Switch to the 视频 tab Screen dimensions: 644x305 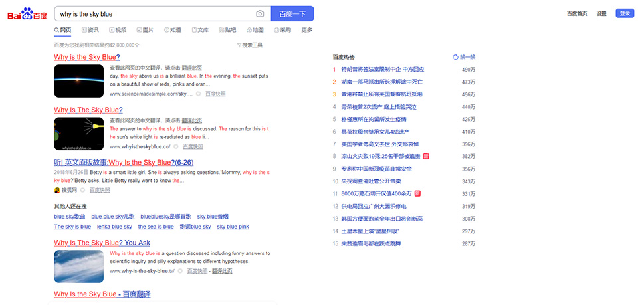tap(118, 30)
